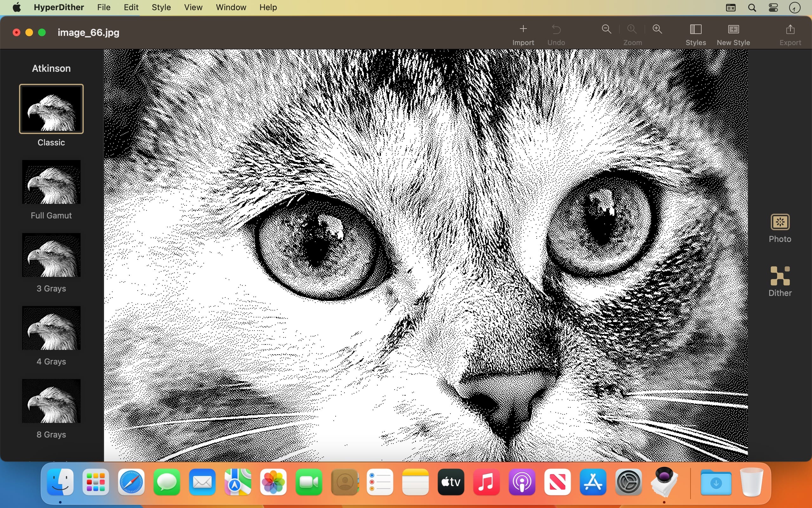Zoom out with the minus magnifier

pyautogui.click(x=606, y=29)
